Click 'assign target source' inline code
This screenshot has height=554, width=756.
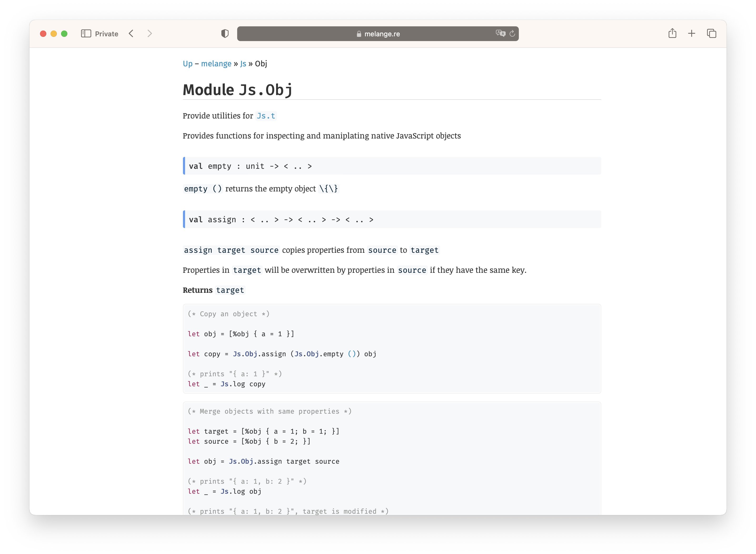coord(231,250)
